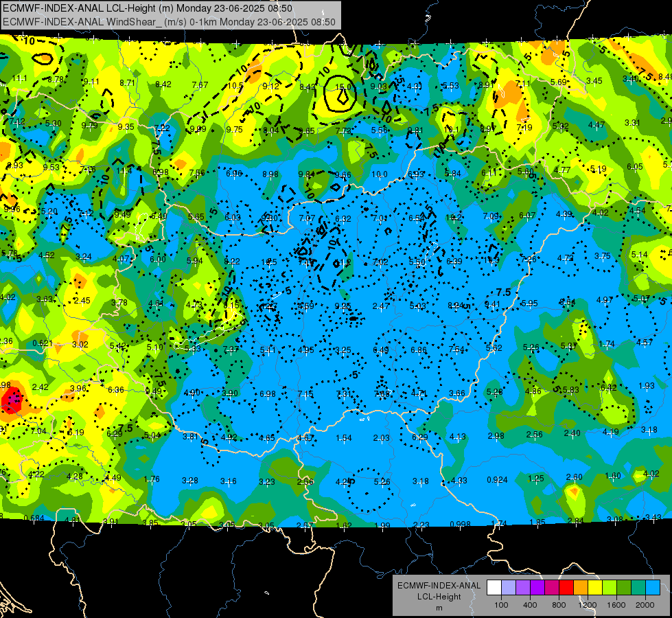Click the magenta legend color swatch
Image resolution: width=672 pixels, height=618 pixels.
pyautogui.click(x=552, y=587)
